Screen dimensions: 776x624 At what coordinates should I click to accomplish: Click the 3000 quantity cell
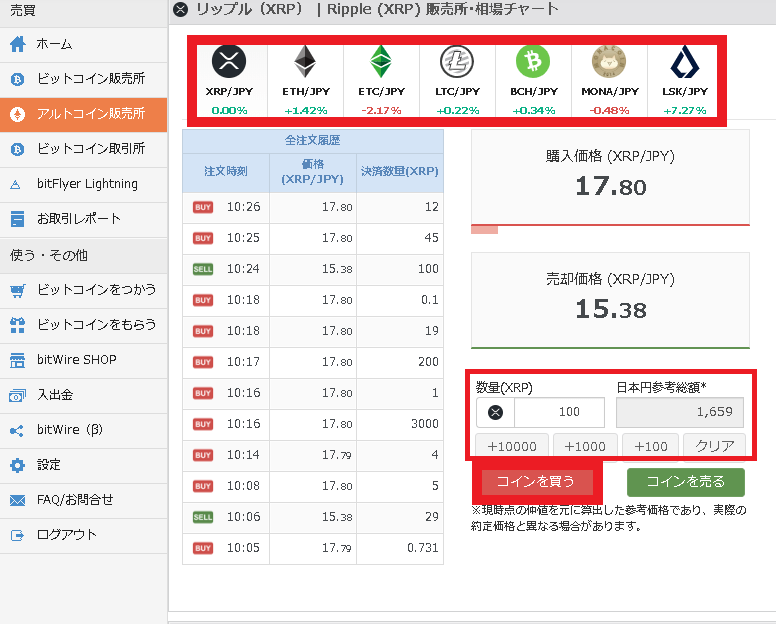400,424
